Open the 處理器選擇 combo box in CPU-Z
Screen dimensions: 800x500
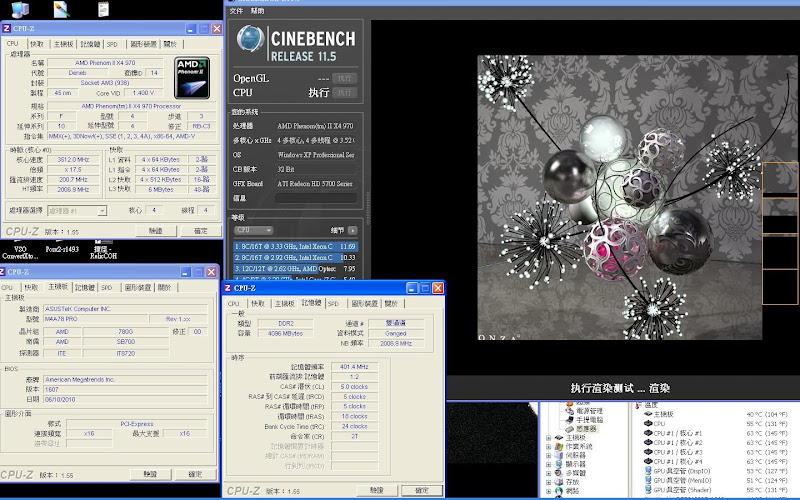77,210
